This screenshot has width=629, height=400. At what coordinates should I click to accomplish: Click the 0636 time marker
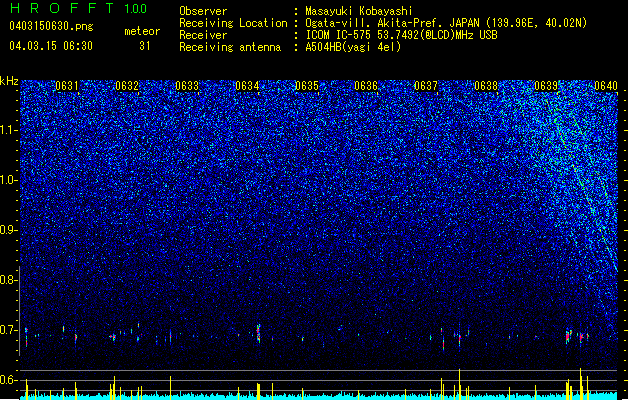click(366, 86)
